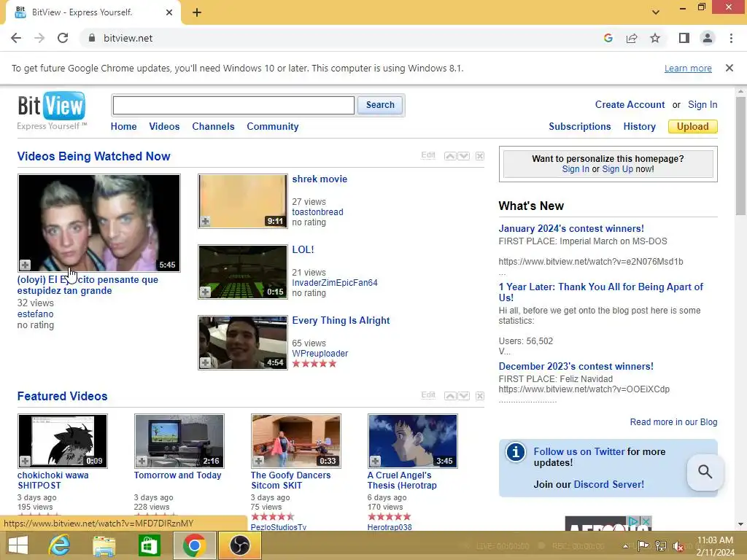The width and height of the screenshot is (747, 560).
Task: Go to Subscriptions
Action: pos(580,127)
